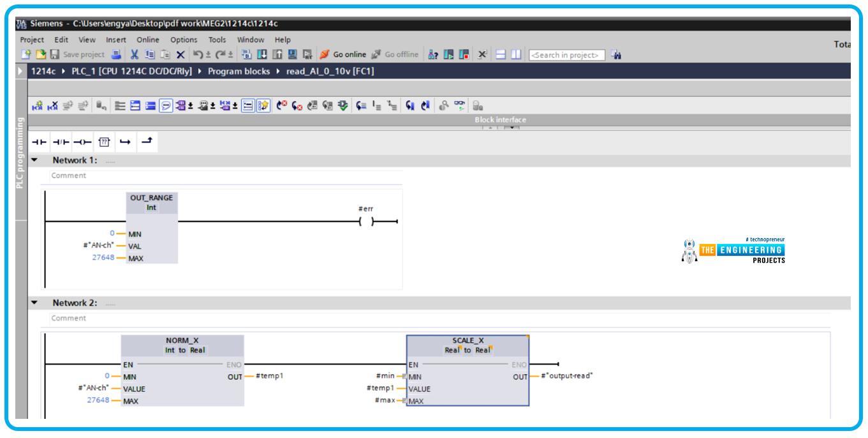Collapse Network 1 with its triangle
Image resolution: width=868 pixels, height=438 pixels.
(34, 160)
